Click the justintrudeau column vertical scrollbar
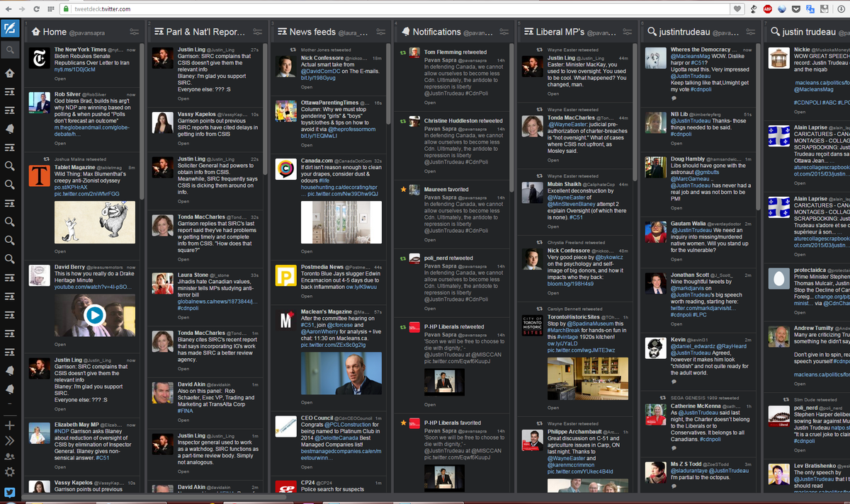The image size is (850, 504). [758, 127]
